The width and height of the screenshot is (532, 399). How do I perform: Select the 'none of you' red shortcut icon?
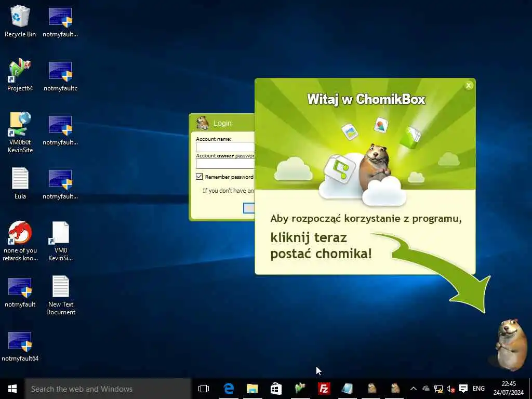pos(20,241)
